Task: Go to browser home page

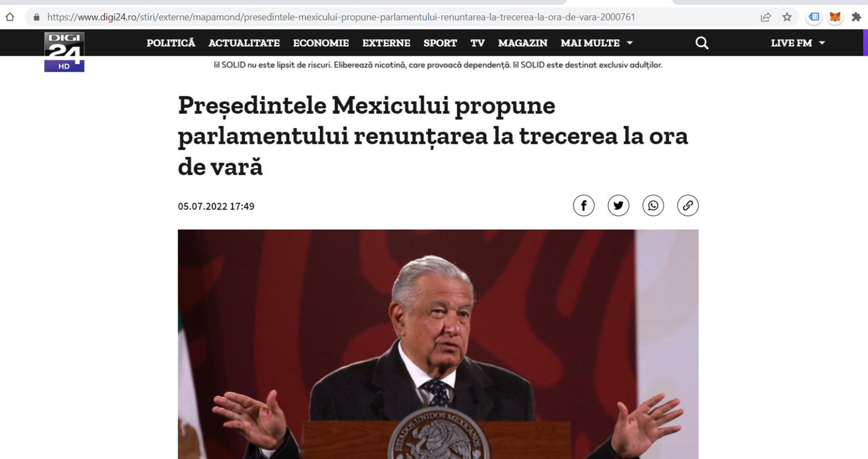Action: 10,17
